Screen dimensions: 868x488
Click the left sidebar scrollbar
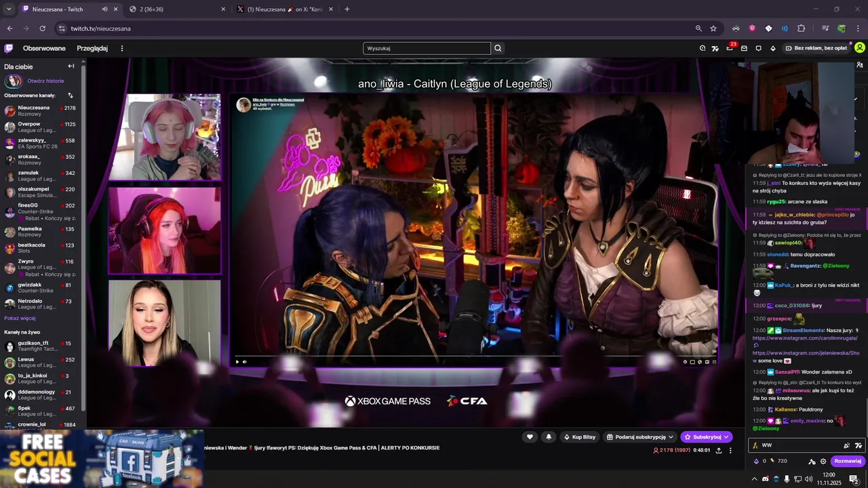click(x=83, y=237)
